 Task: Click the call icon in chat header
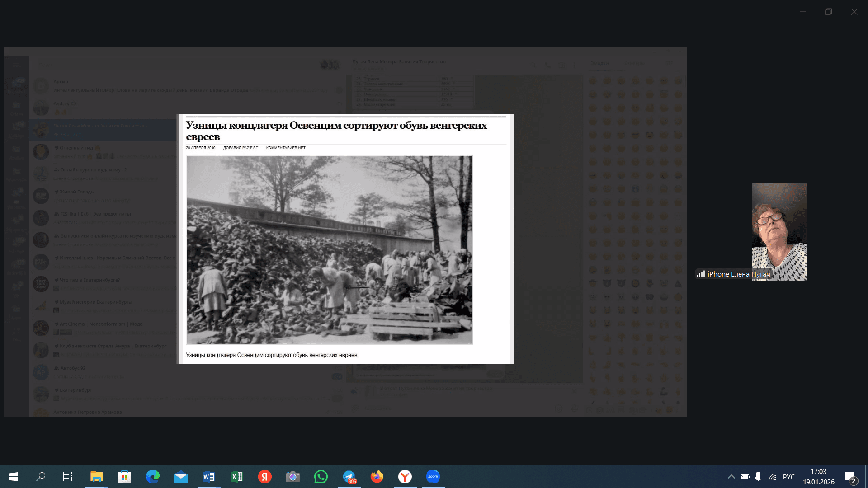pyautogui.click(x=547, y=65)
